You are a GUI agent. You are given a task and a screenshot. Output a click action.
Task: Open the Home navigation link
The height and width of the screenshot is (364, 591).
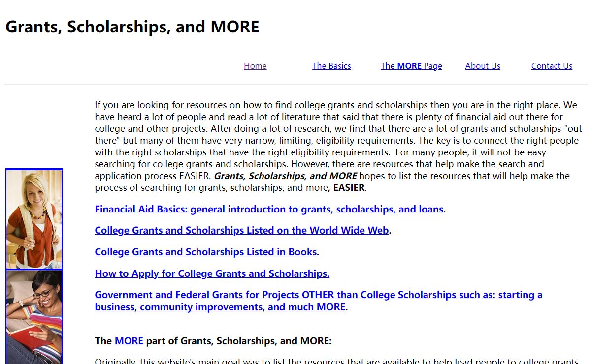[255, 66]
